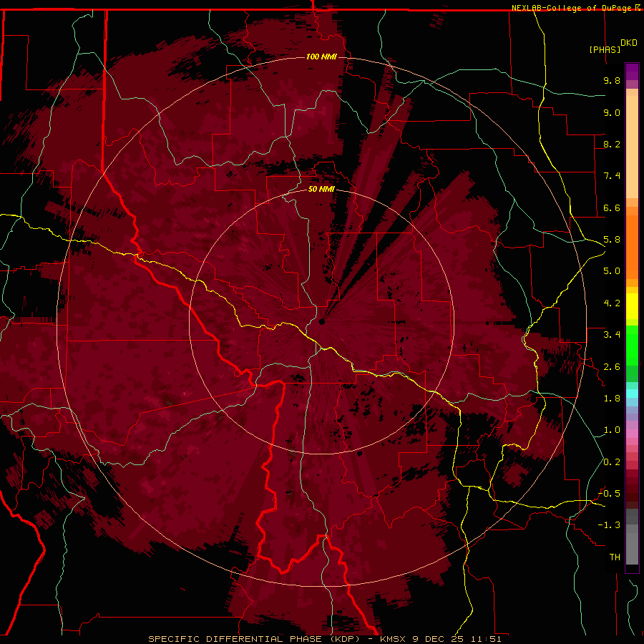Click the [PHAS] label above color scale
The image size is (644, 644).
pyautogui.click(x=605, y=49)
